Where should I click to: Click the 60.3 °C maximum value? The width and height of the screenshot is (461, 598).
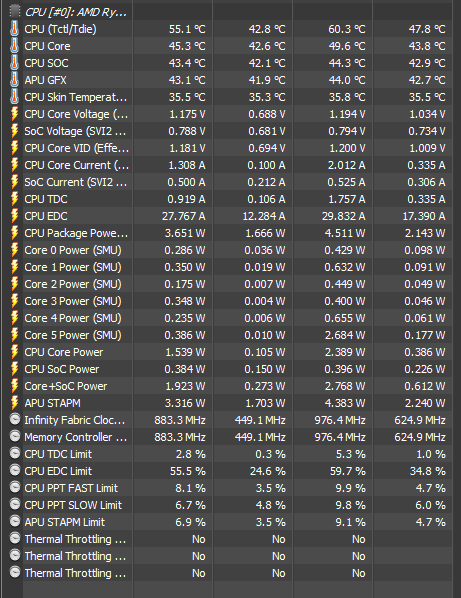coord(347,29)
